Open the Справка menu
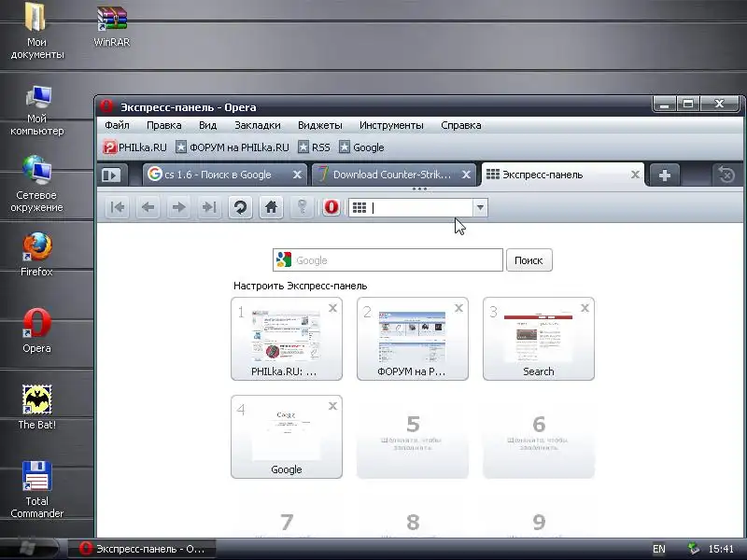Image resolution: width=747 pixels, height=560 pixels. pyautogui.click(x=460, y=125)
